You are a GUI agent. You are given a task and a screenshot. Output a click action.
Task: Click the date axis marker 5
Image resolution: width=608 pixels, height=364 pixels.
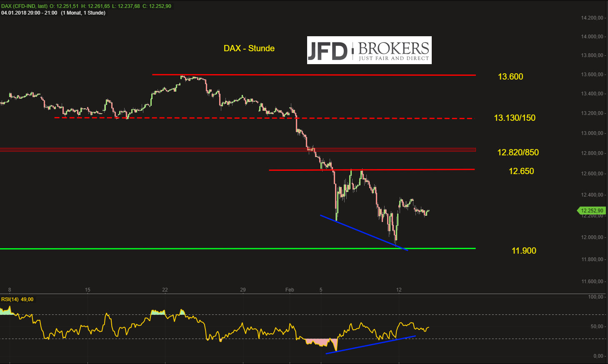(321, 290)
